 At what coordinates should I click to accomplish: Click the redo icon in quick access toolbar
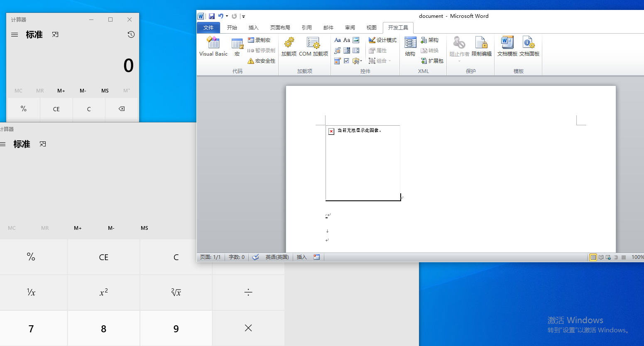click(234, 16)
